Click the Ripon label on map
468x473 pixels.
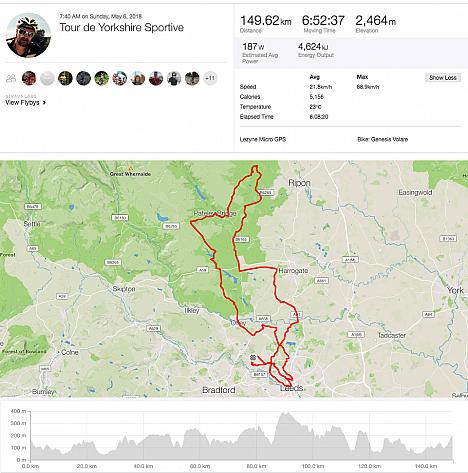(299, 183)
